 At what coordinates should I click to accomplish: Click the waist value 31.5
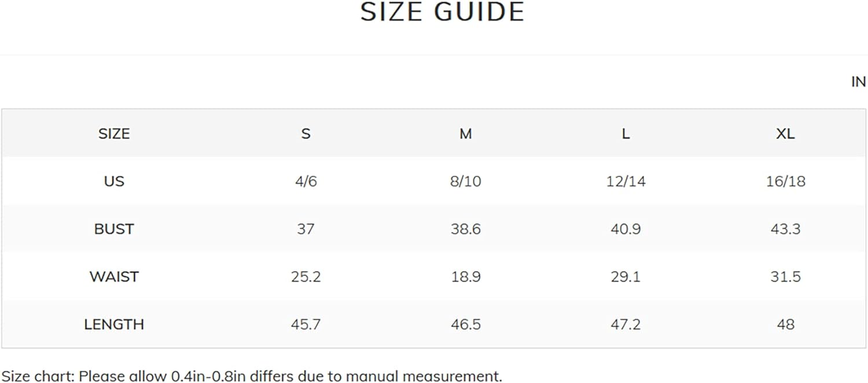point(785,277)
